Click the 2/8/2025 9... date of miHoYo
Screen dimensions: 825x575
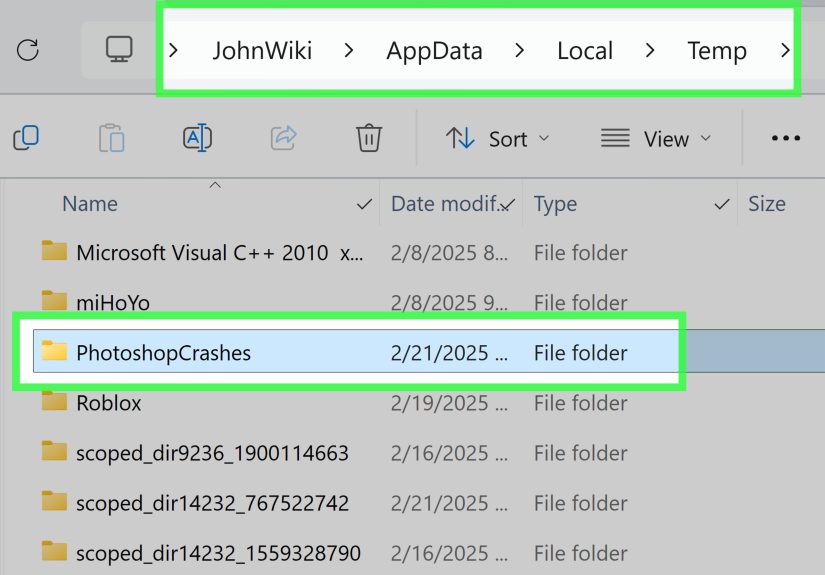pos(449,303)
